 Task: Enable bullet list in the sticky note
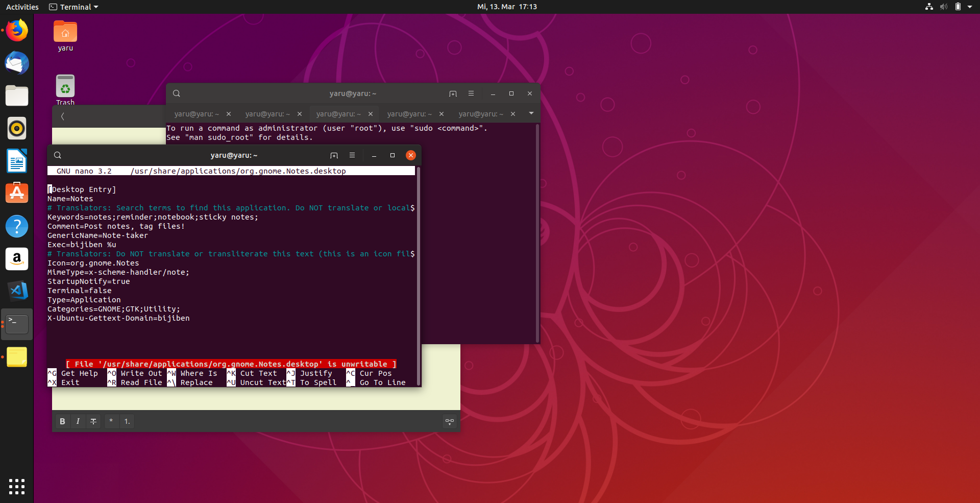click(x=111, y=421)
